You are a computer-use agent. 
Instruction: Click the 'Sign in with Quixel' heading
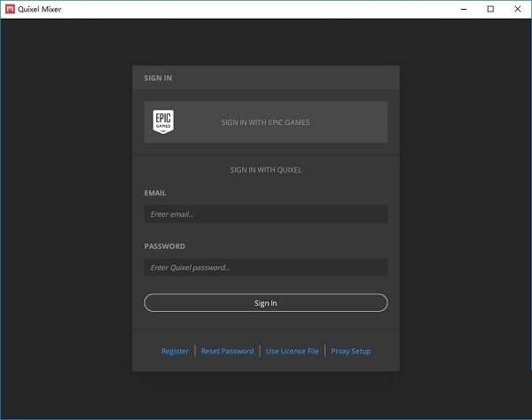pyautogui.click(x=265, y=169)
